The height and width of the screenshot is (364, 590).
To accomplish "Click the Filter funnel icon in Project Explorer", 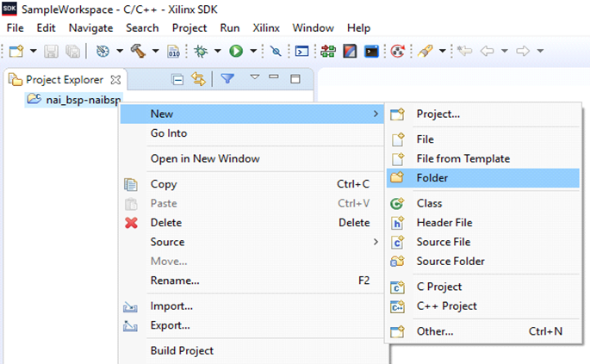I will click(227, 79).
